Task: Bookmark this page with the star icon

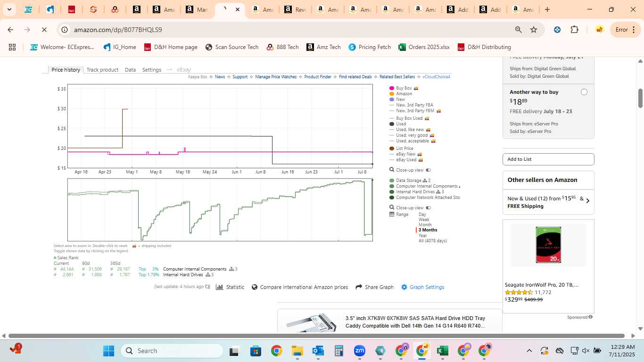Action: 534,30
